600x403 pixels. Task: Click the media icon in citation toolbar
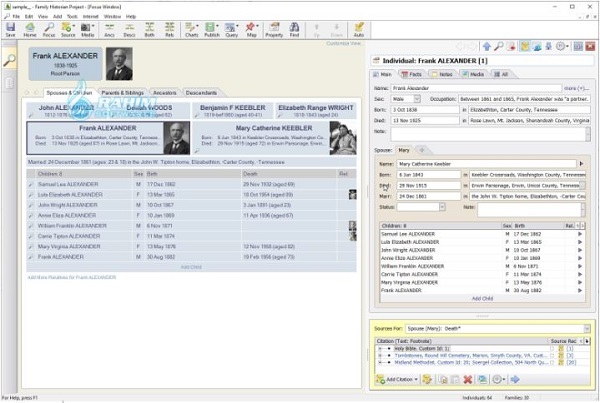coord(482,379)
